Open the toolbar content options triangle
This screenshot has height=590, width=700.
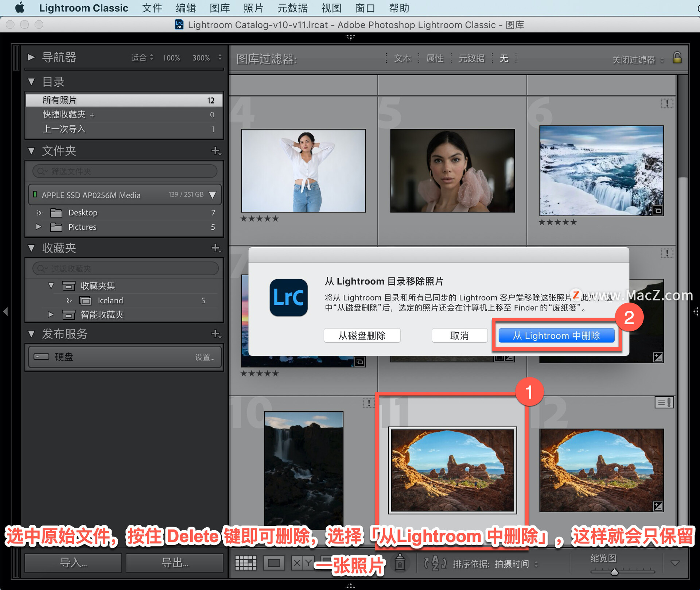675,563
